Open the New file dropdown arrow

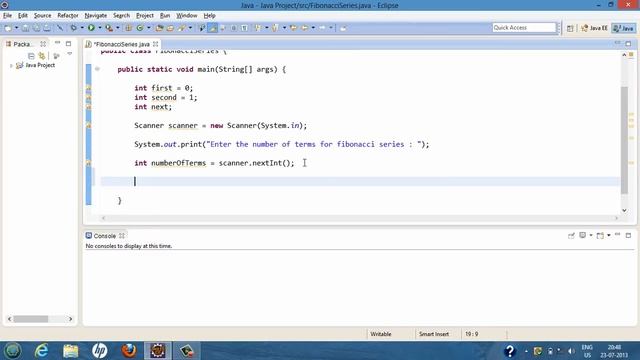[x=16, y=28]
